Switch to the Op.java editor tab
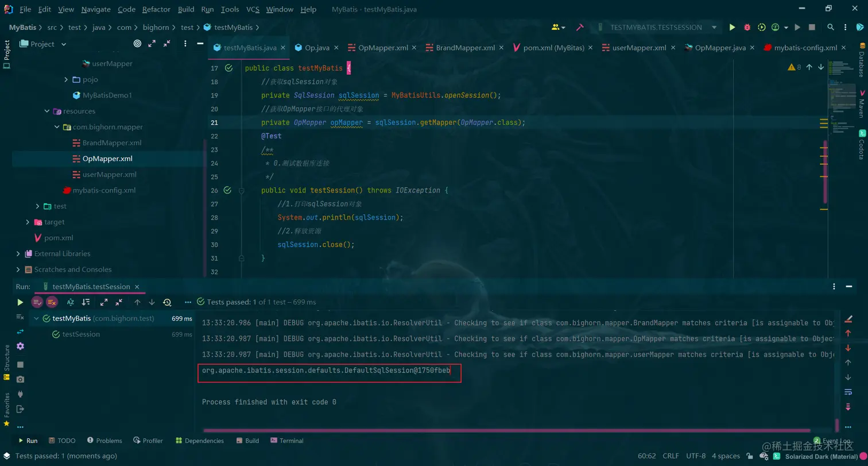868x466 pixels. [317, 48]
